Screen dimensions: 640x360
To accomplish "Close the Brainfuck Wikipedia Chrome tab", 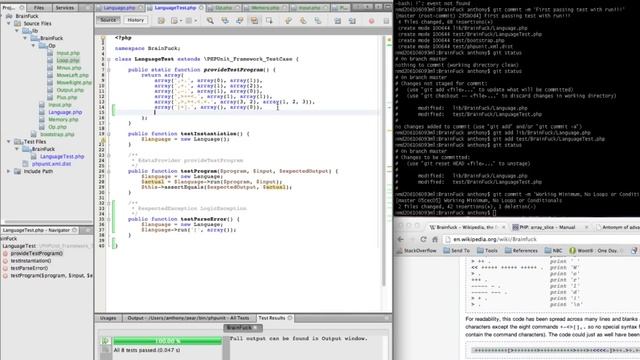I will coord(503,227).
